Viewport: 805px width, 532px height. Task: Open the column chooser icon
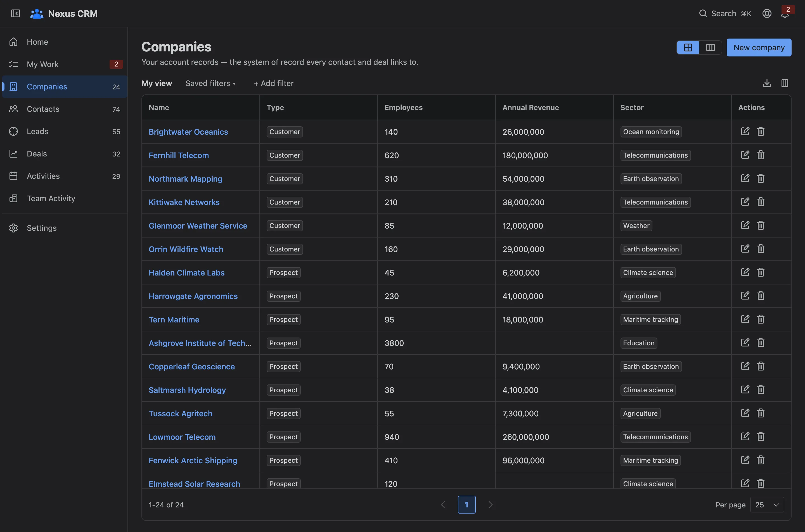(785, 83)
